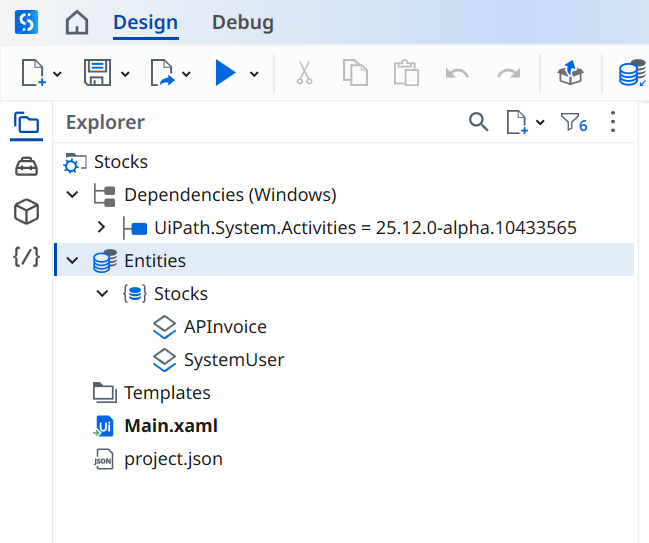649x543 pixels.
Task: Open the Snippets braces sidebar icon
Action: click(26, 257)
